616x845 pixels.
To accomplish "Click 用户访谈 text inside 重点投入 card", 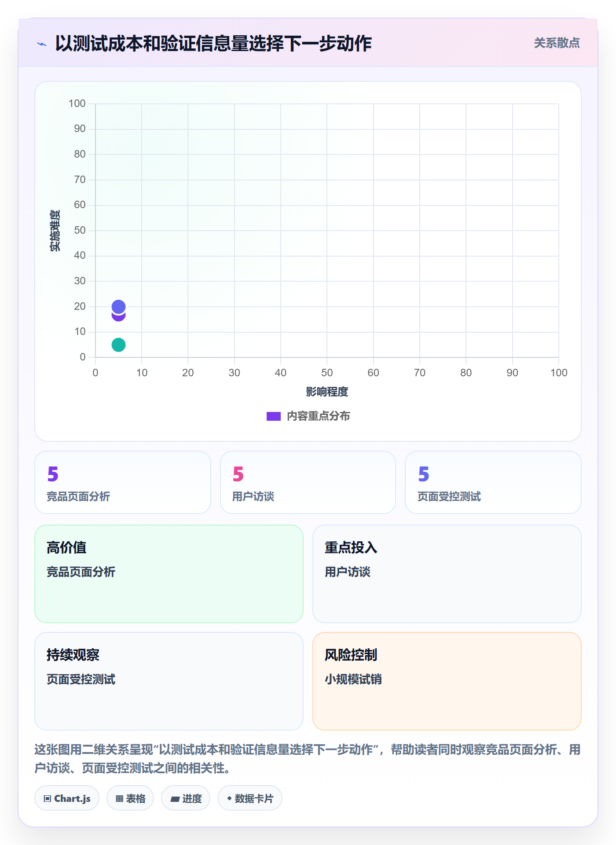I will pyautogui.click(x=348, y=572).
